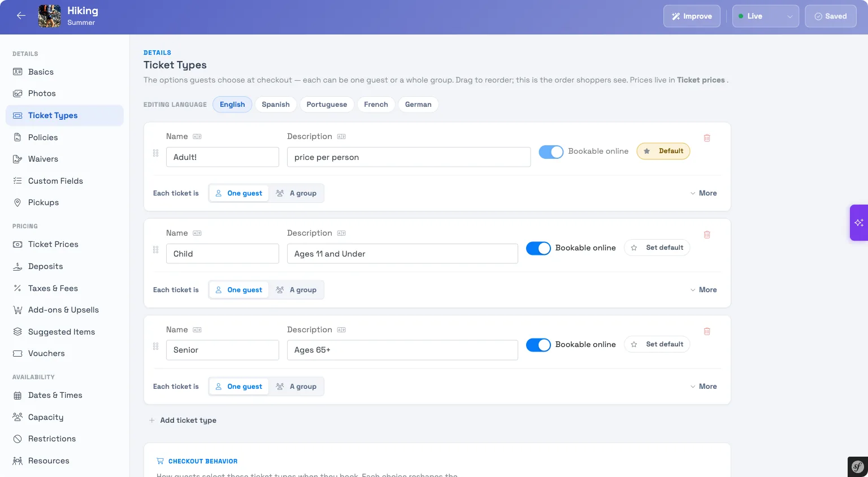Open the purple AI sparkle side tab
The width and height of the screenshot is (868, 477).
point(859,223)
